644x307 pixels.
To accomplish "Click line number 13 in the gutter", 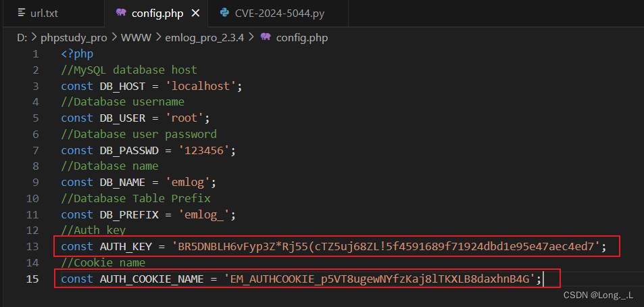I will [x=32, y=247].
